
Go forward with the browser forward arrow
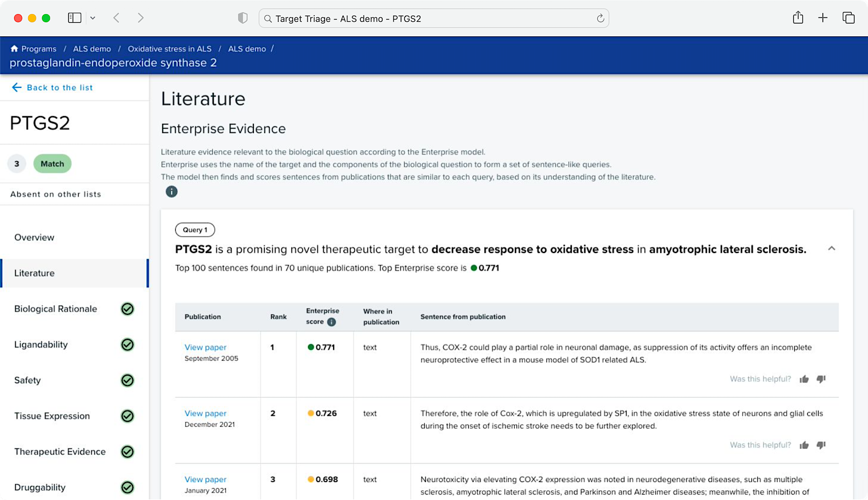click(141, 18)
